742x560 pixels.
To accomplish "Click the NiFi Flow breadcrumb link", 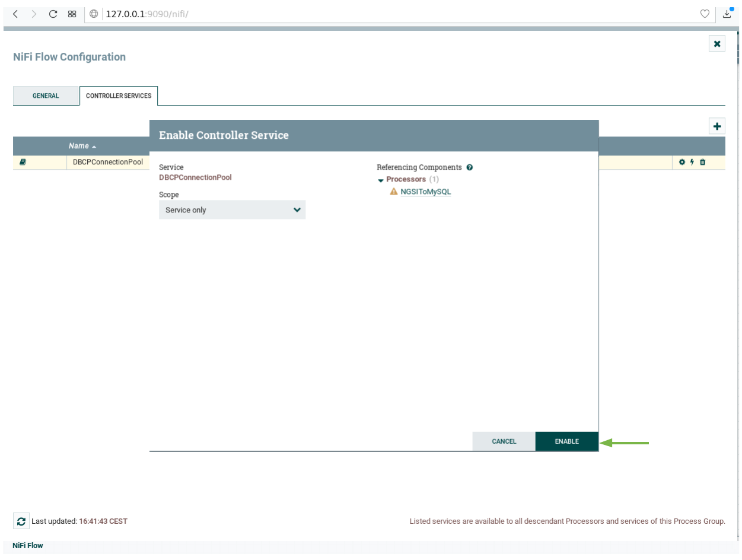I will tap(27, 545).
